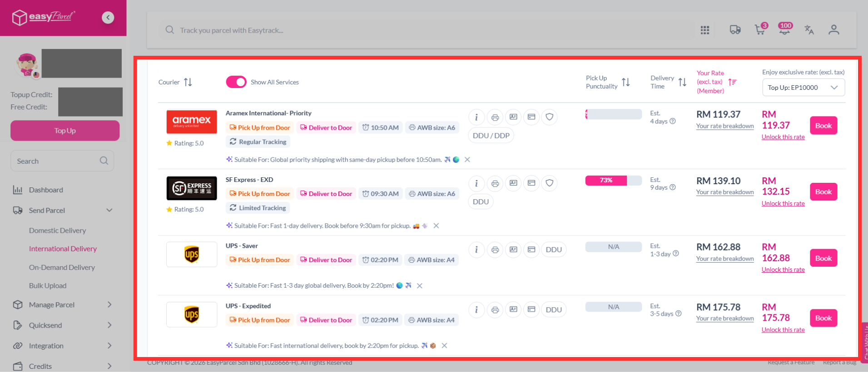Screen dimensions: 868x372
Task: Dismiss the SF Express 'Suitable For' hint
Action: pos(436,226)
